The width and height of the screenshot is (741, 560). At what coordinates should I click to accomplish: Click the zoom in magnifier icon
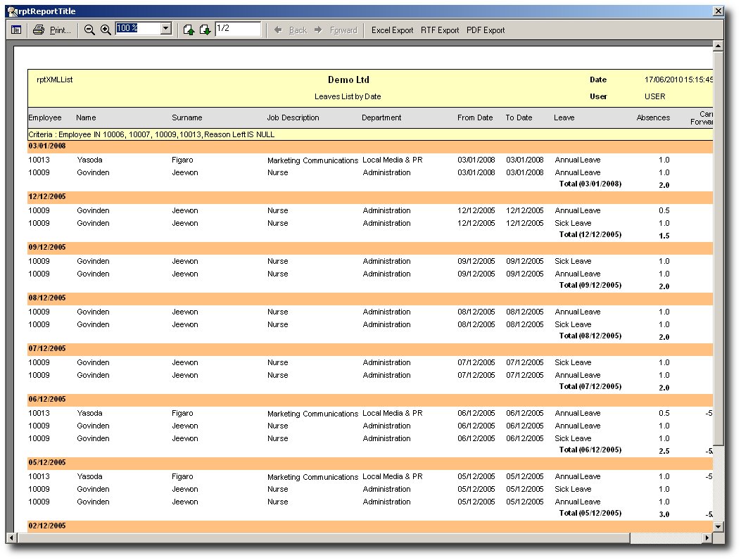106,30
